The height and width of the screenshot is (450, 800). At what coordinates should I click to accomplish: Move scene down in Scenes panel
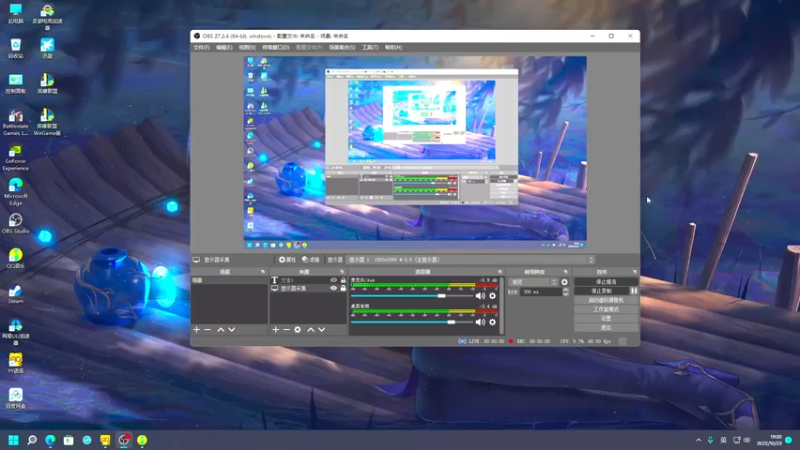(x=232, y=330)
